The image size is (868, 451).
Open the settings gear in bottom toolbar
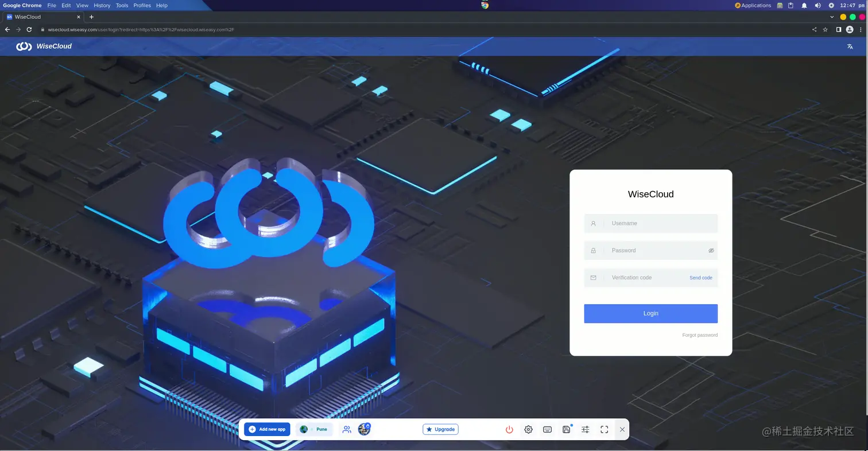click(529, 429)
